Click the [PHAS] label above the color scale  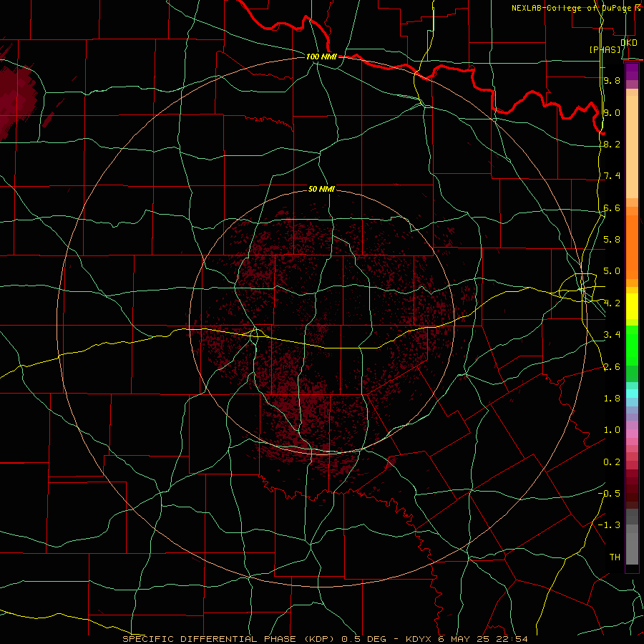click(x=605, y=50)
